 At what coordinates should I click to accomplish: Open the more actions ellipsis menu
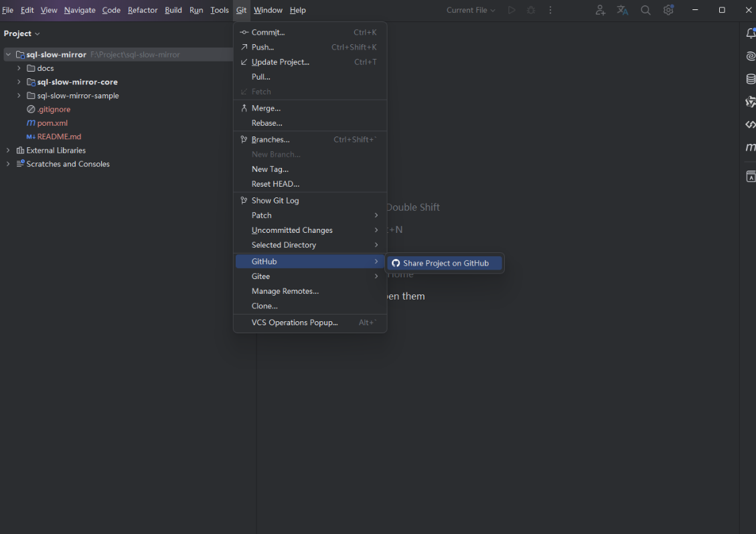[x=550, y=10]
